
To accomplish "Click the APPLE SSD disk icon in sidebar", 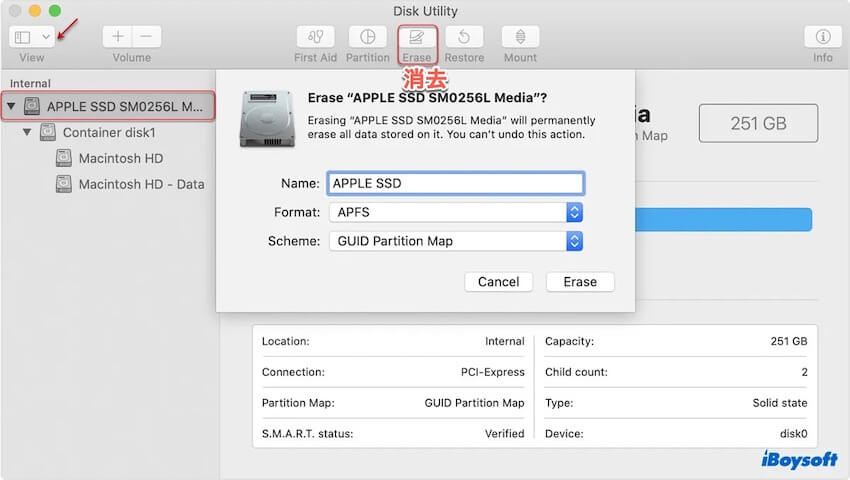I will (x=32, y=106).
